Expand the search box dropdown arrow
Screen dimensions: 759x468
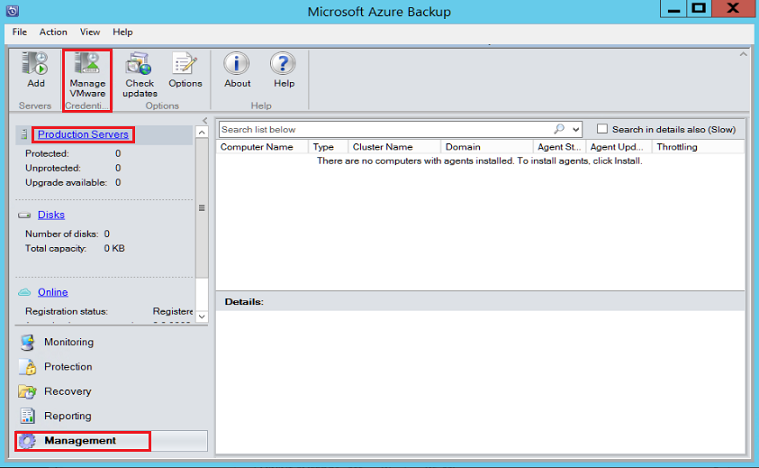[x=576, y=129]
